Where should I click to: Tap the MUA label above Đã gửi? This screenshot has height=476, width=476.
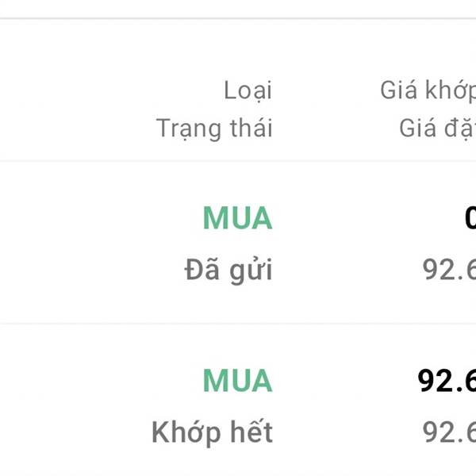click(237, 218)
